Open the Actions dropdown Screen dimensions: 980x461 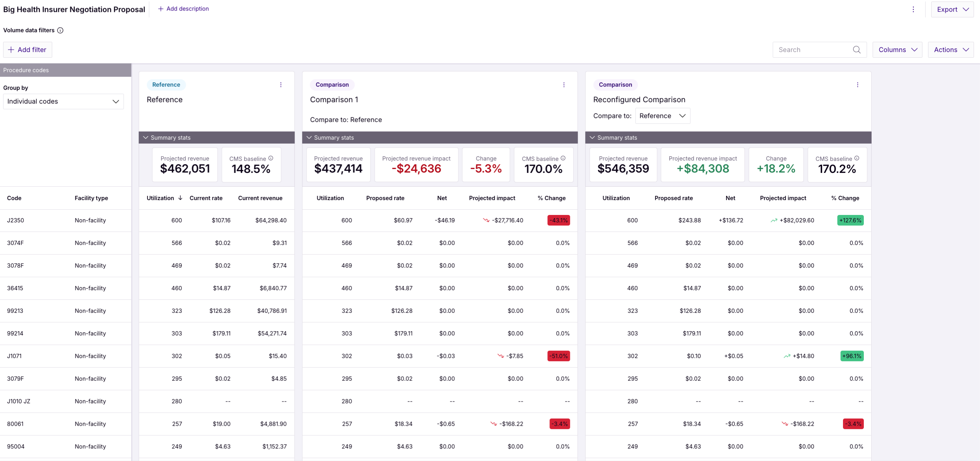pos(951,49)
